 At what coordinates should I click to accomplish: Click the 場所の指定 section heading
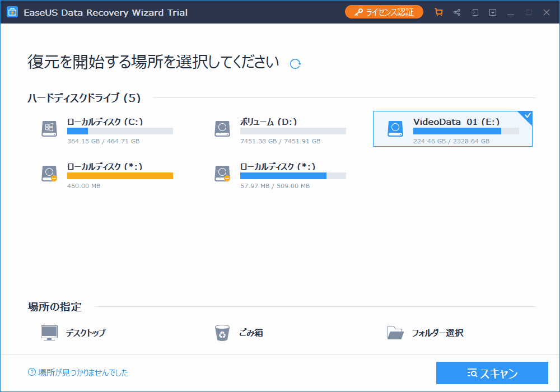[x=55, y=307]
